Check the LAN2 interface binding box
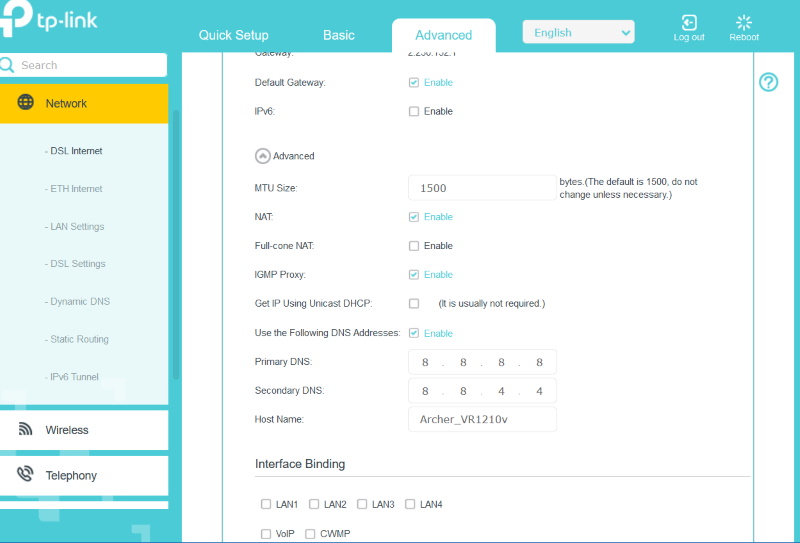This screenshot has height=543, width=800. pos(314,504)
